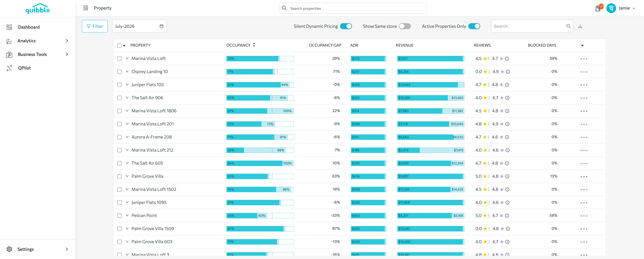The width and height of the screenshot is (644, 259).
Task: Select Marina Vista Loft 1806 checkbox
Action: pos(120,111)
